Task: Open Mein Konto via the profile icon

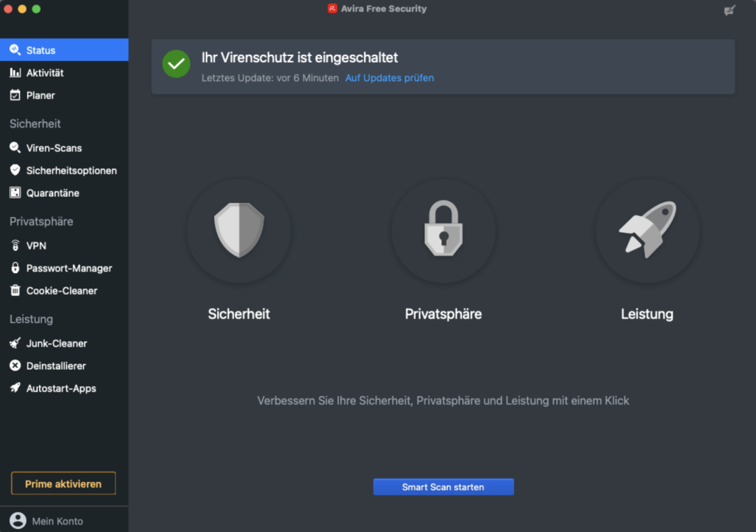Action: coord(18,520)
